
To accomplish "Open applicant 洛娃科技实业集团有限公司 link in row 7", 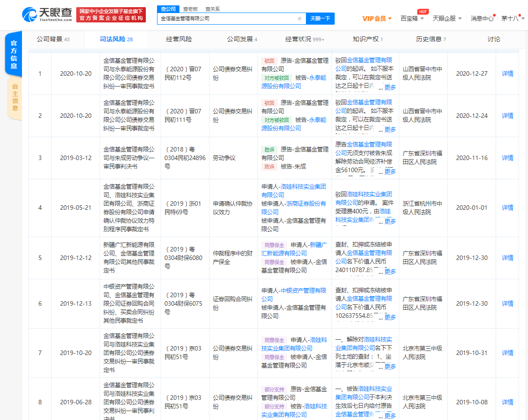I will point(294,344).
